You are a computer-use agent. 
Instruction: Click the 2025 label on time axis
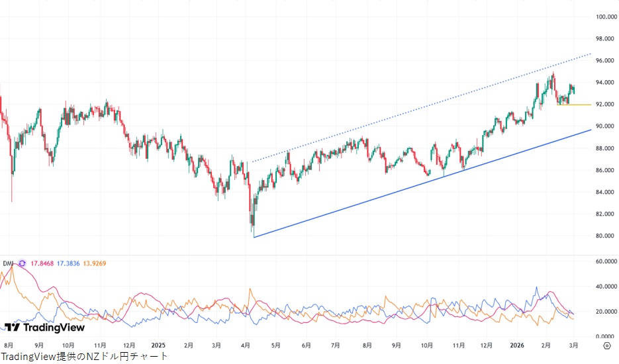(158, 345)
